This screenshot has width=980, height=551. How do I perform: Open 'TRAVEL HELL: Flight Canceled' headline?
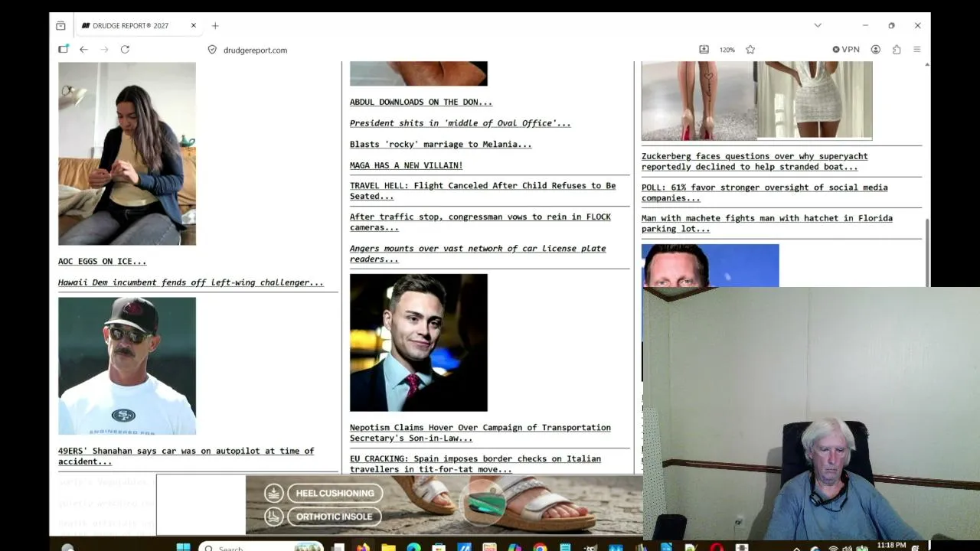[x=482, y=191]
